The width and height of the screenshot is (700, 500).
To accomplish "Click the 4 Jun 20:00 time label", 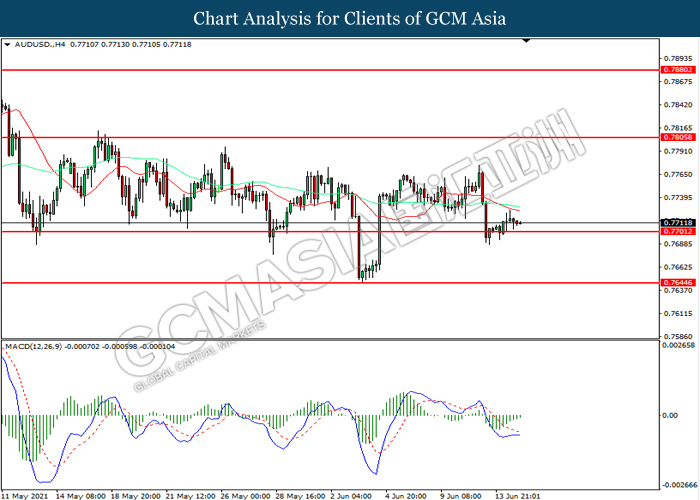I will 406,496.
